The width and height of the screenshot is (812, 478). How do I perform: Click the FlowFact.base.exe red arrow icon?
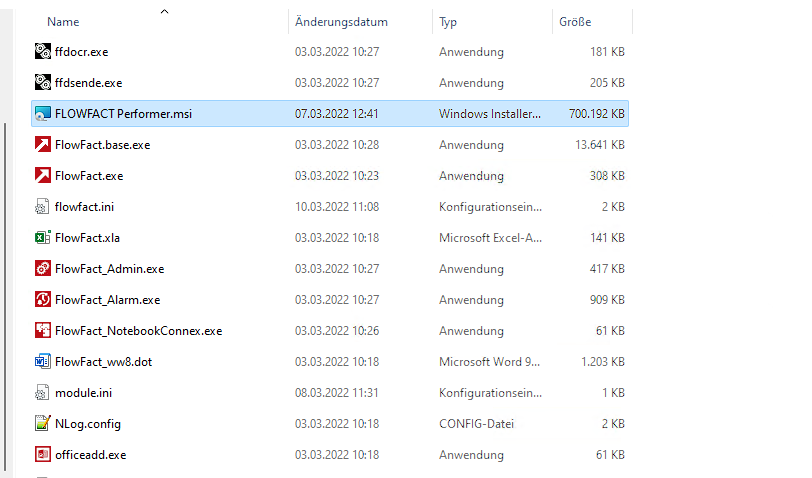tap(42, 144)
